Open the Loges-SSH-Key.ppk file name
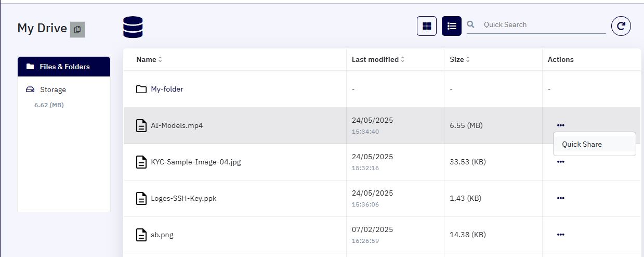This screenshot has width=644, height=257. tap(183, 198)
